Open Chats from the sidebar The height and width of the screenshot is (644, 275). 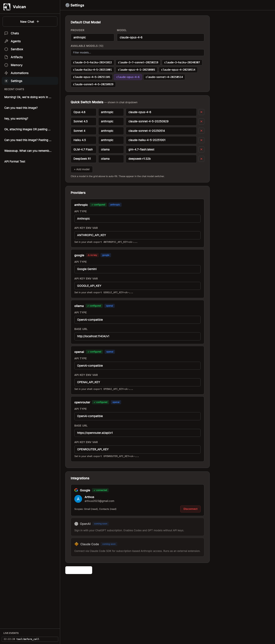click(x=15, y=33)
